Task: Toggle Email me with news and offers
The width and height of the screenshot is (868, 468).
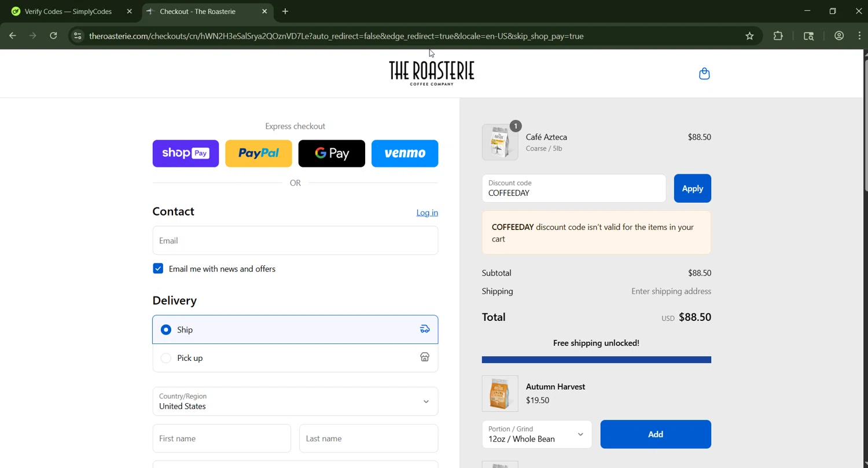Action: 158,269
